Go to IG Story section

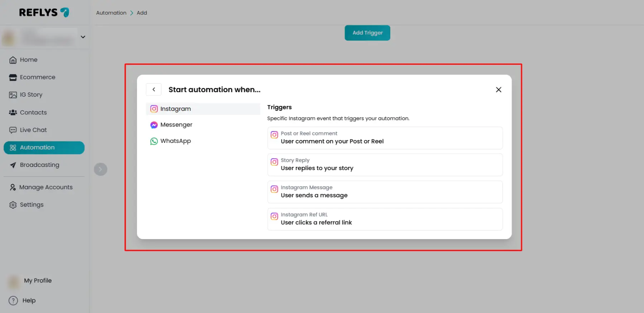tap(31, 95)
